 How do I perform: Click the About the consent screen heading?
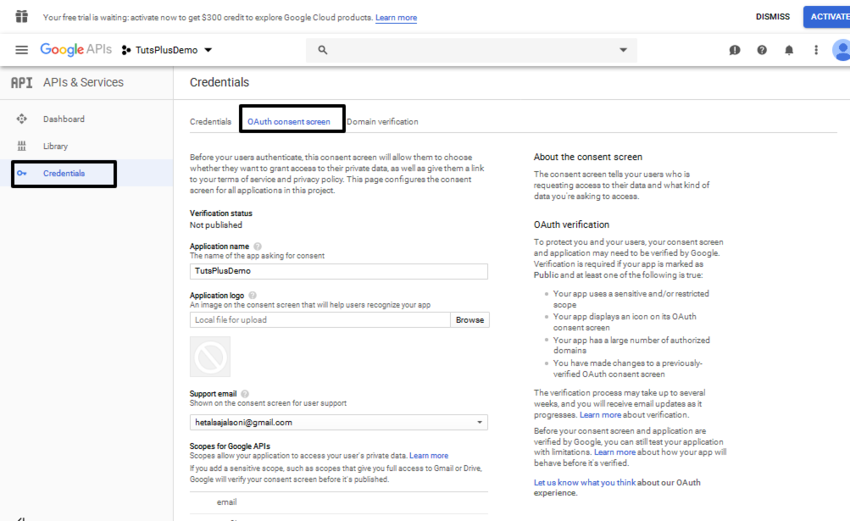588,157
